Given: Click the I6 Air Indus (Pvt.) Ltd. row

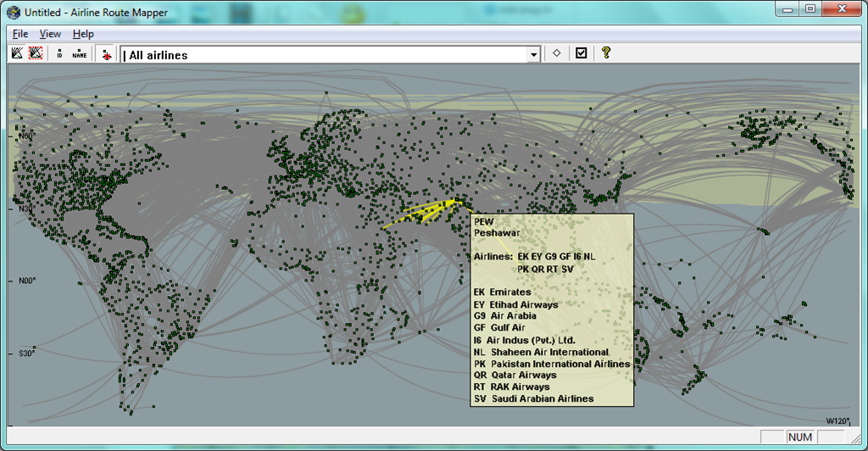Looking at the screenshot, I should (524, 340).
